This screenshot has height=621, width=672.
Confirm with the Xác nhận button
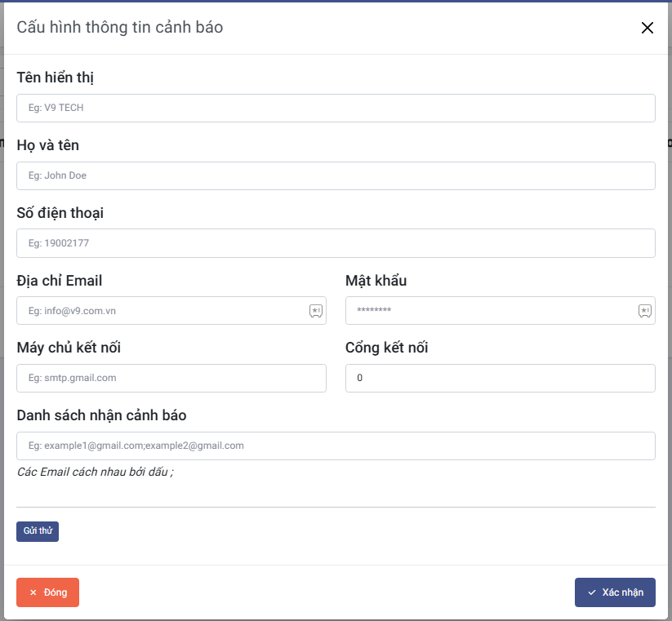click(x=615, y=592)
